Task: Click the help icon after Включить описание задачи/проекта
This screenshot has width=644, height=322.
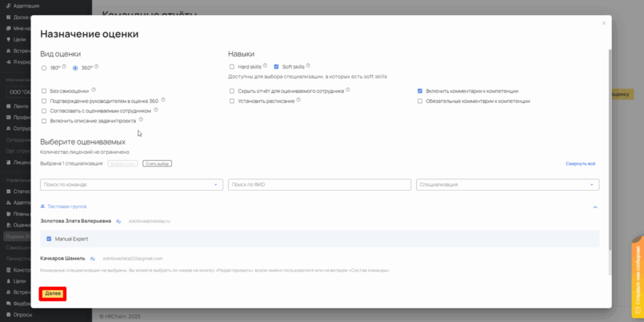Action: (x=141, y=119)
